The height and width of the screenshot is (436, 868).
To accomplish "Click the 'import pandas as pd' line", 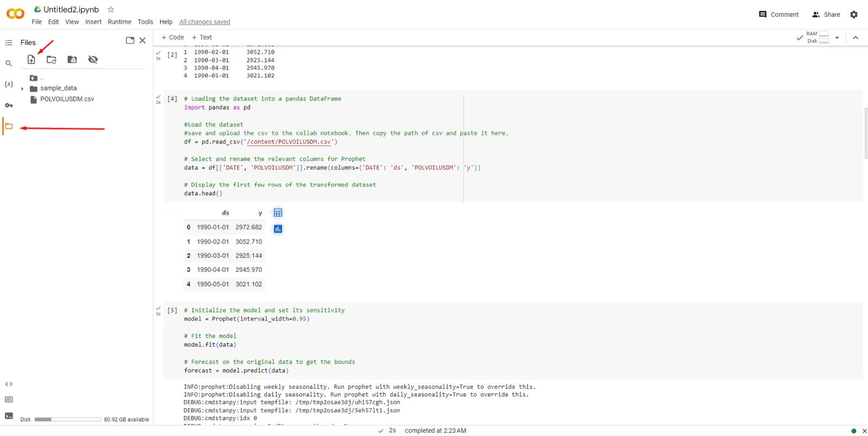I will tap(217, 107).
